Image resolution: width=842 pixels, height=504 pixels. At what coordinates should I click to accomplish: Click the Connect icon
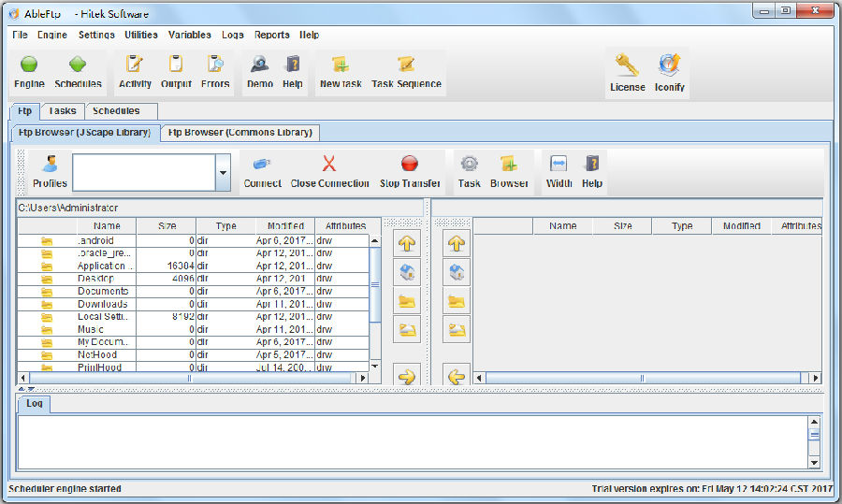262,164
